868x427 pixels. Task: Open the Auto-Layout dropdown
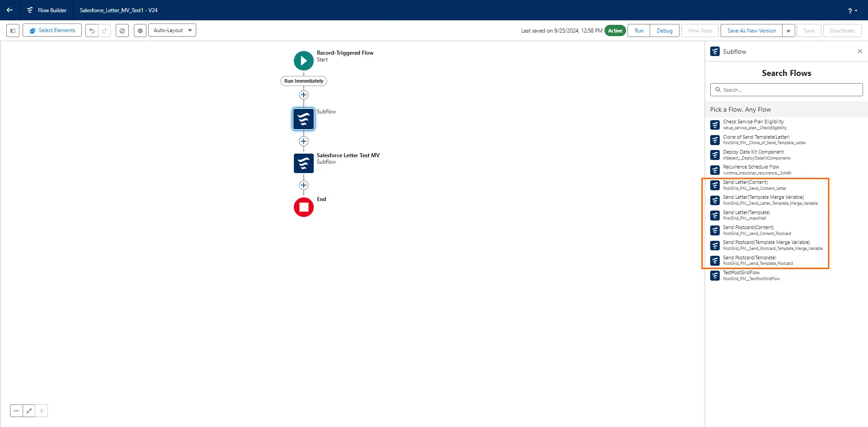172,30
